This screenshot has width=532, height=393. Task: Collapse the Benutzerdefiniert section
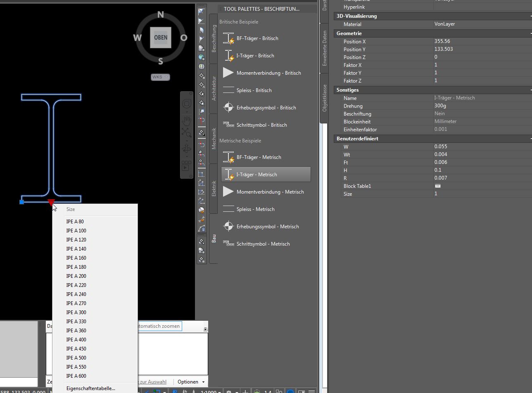[x=530, y=139]
